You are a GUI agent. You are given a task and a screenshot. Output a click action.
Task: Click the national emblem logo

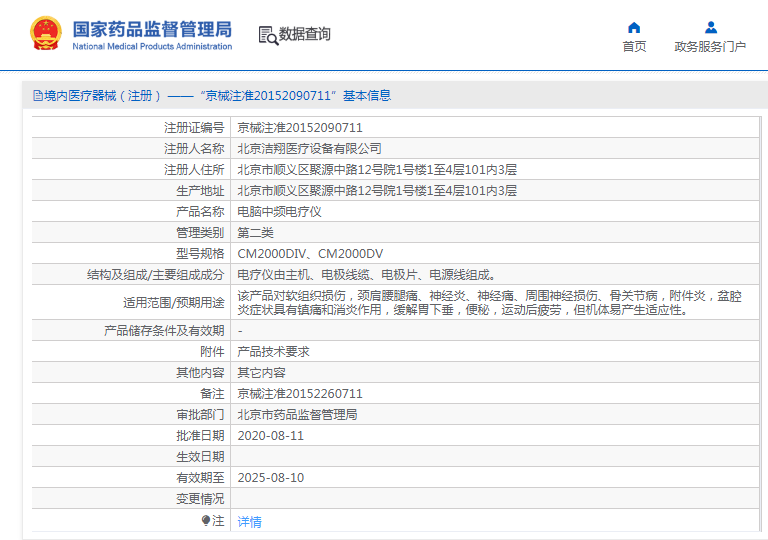click(46, 33)
